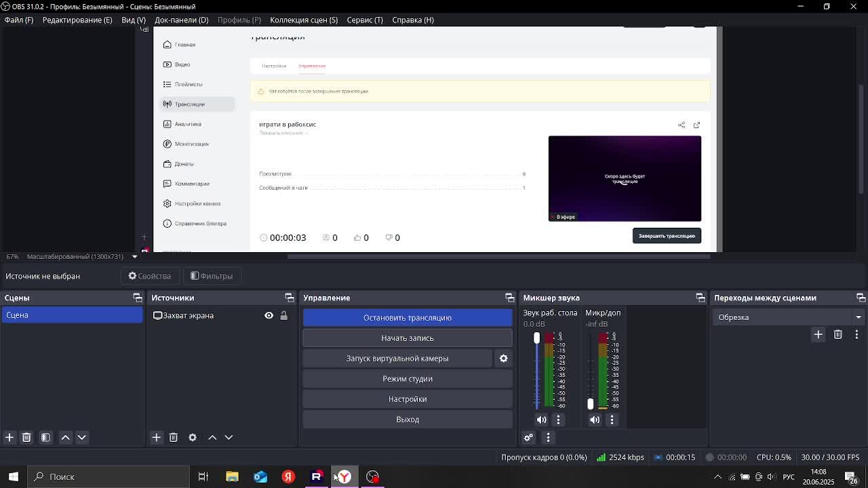Select Сцена in scenes list

pyautogui.click(x=72, y=316)
